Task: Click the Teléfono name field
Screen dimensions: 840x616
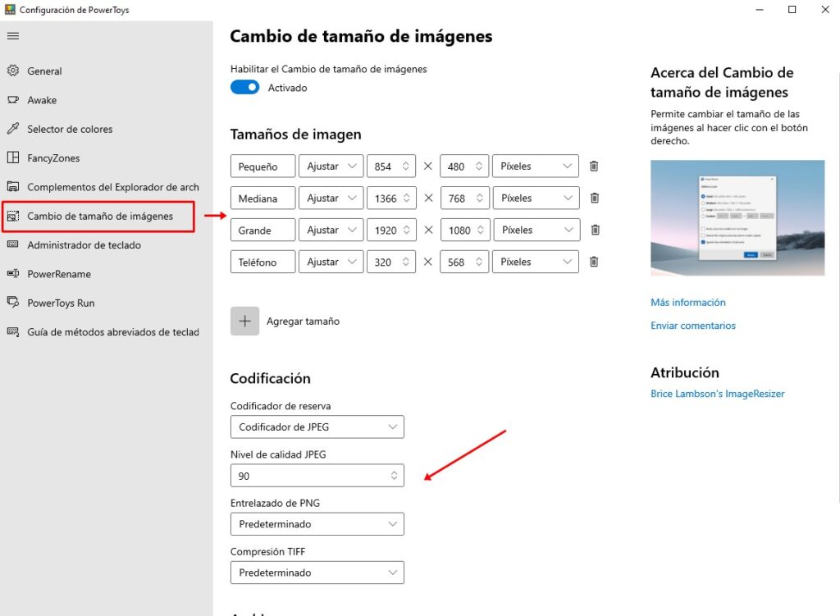Action: pos(263,262)
